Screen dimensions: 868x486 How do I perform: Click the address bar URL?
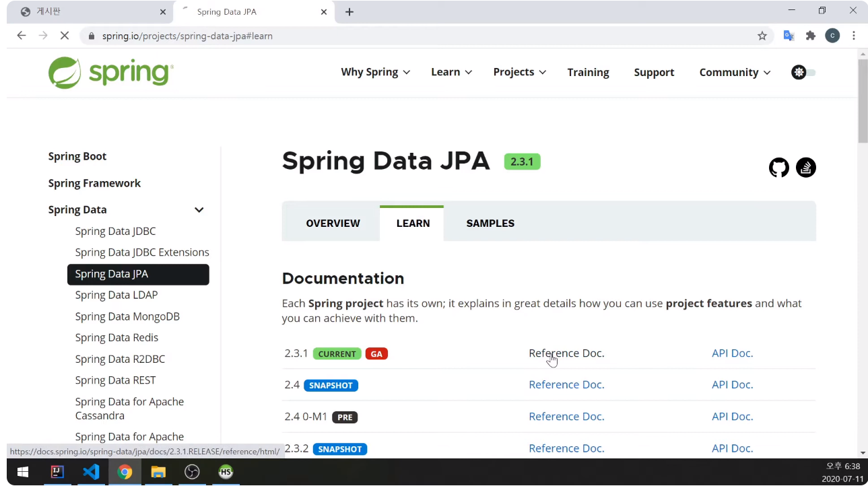click(187, 36)
